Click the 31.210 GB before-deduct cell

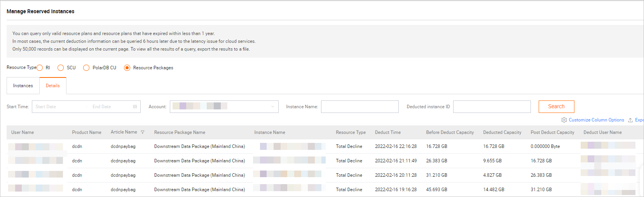tap(436, 175)
